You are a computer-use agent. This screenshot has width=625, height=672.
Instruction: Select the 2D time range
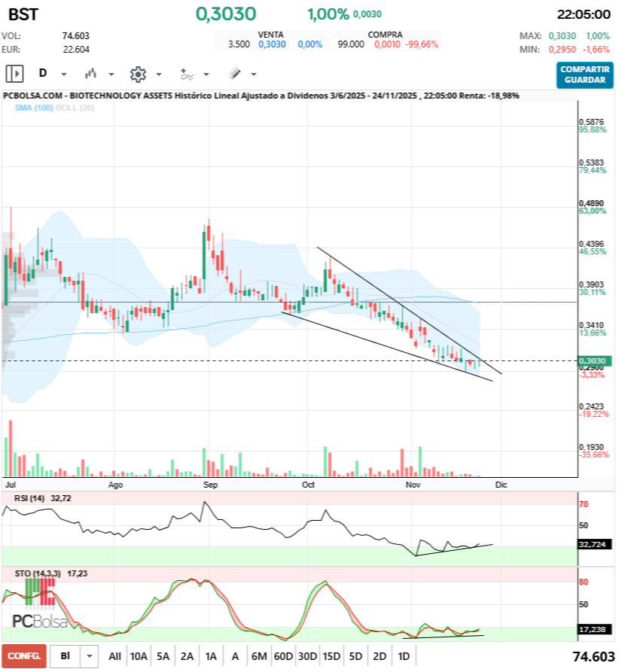[380, 656]
